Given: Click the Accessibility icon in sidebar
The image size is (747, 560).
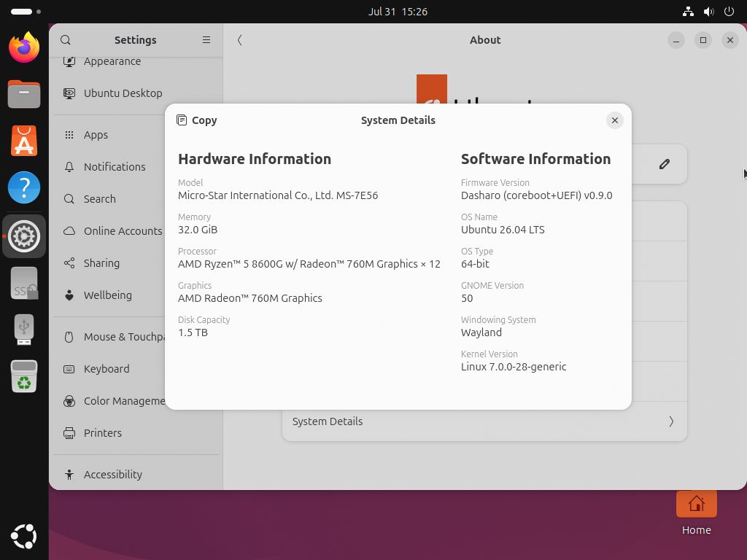Looking at the screenshot, I should [x=69, y=474].
